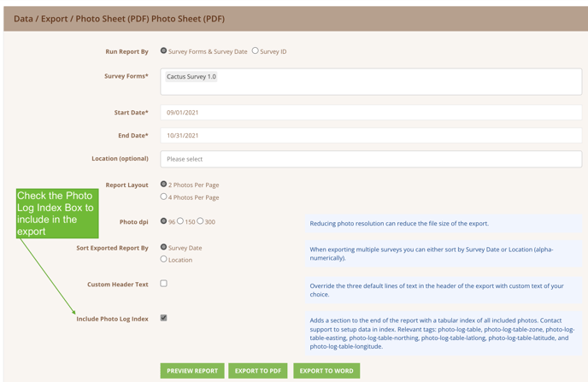Click the 'Override the three default lines' help note
This screenshot has width=588, height=382.
pyautogui.click(x=444, y=291)
